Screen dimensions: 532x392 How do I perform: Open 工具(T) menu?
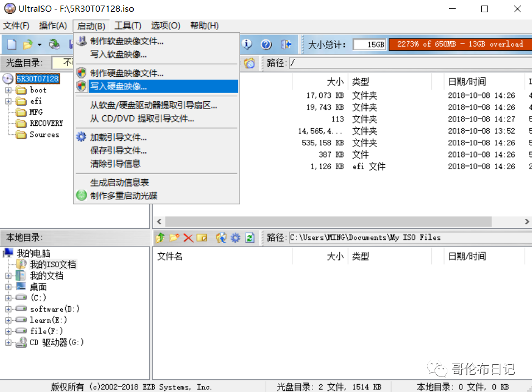tap(128, 26)
